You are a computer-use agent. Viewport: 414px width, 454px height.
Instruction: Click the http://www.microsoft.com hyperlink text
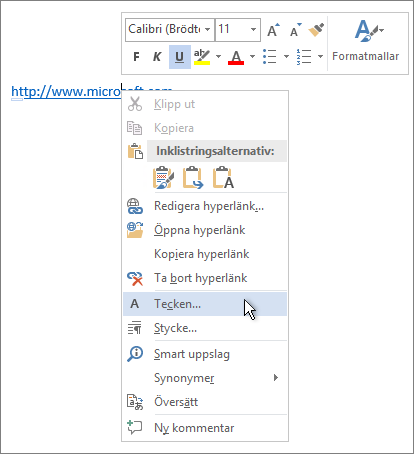(x=66, y=92)
